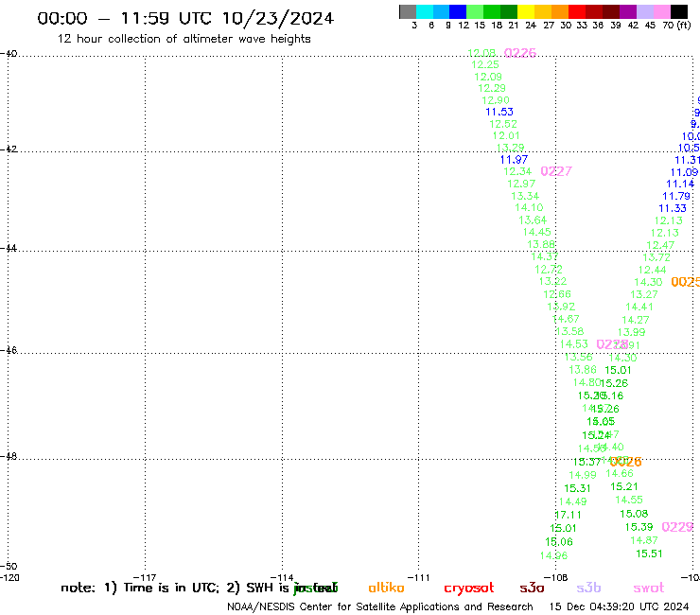This screenshot has width=700, height=615.
Task: Click the cyan 6 ft legend swatch
Action: pos(425,11)
